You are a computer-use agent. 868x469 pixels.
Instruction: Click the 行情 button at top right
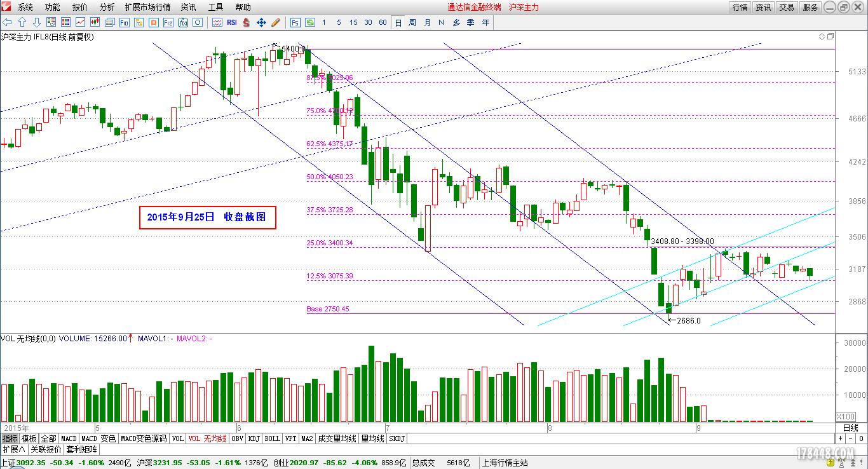click(x=740, y=7)
